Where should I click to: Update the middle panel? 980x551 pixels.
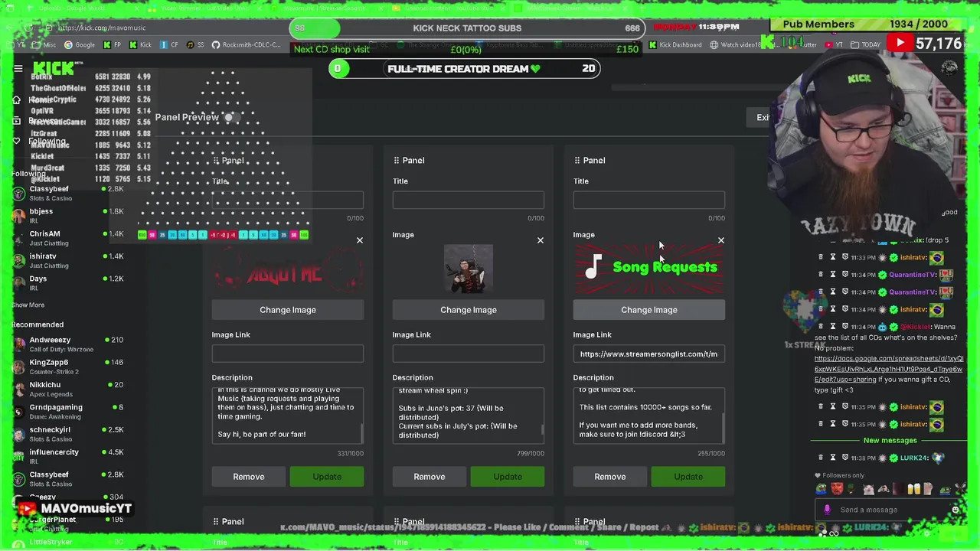[x=508, y=477]
